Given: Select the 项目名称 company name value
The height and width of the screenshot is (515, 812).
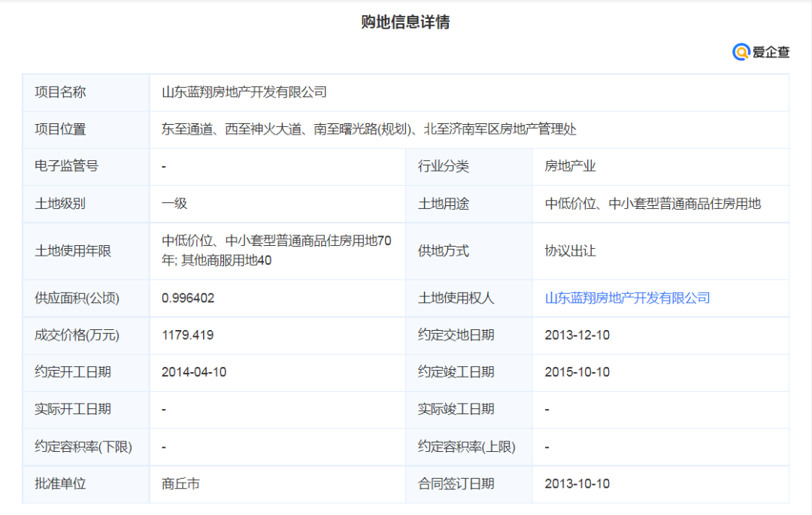Looking at the screenshot, I should 244,92.
